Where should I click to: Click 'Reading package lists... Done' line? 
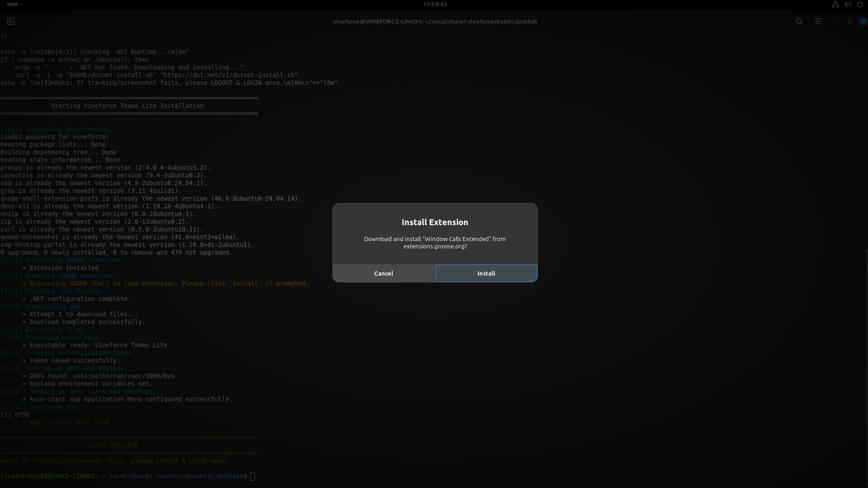coord(53,144)
